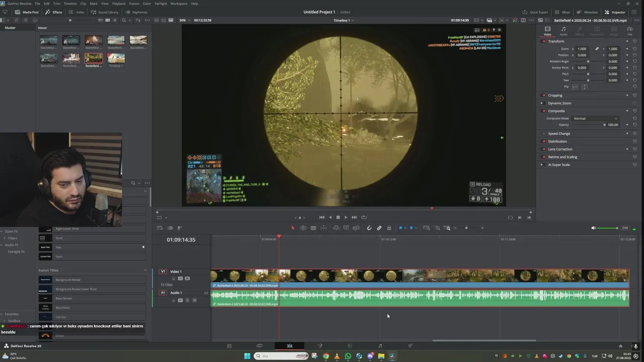The width and height of the screenshot is (644, 362).
Task: Reset the Transform section
Action: [x=634, y=41]
